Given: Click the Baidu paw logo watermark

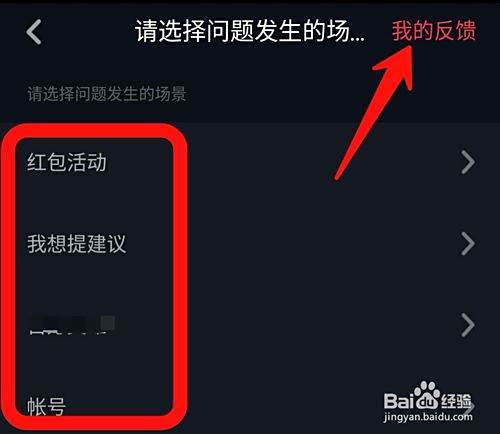Looking at the screenshot, I should (426, 395).
